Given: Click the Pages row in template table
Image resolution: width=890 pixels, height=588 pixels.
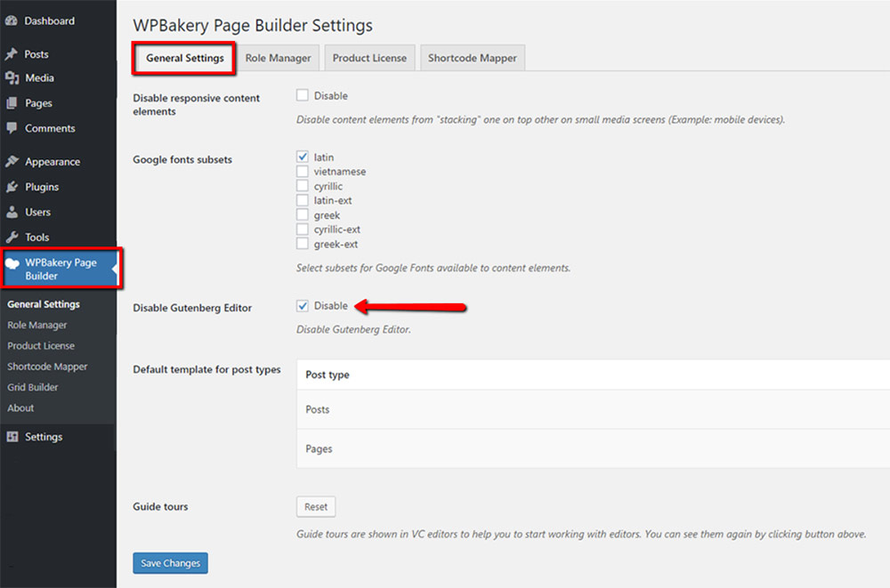Looking at the screenshot, I should click(x=593, y=448).
